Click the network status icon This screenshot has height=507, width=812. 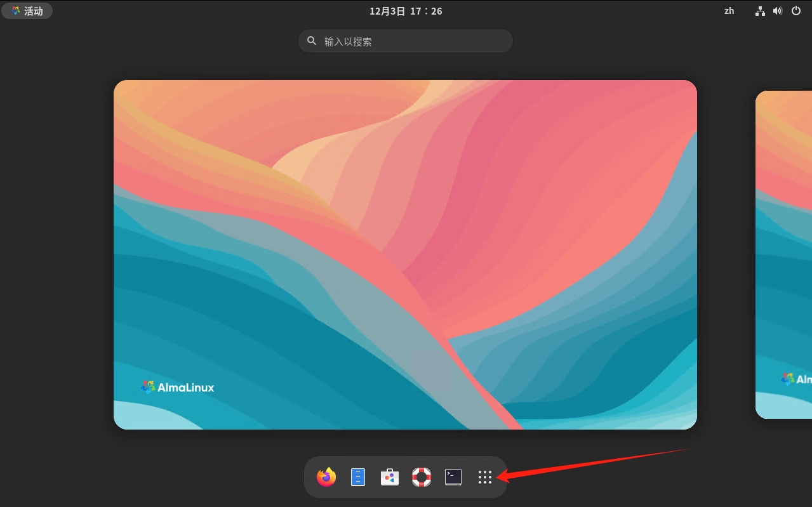coord(760,11)
